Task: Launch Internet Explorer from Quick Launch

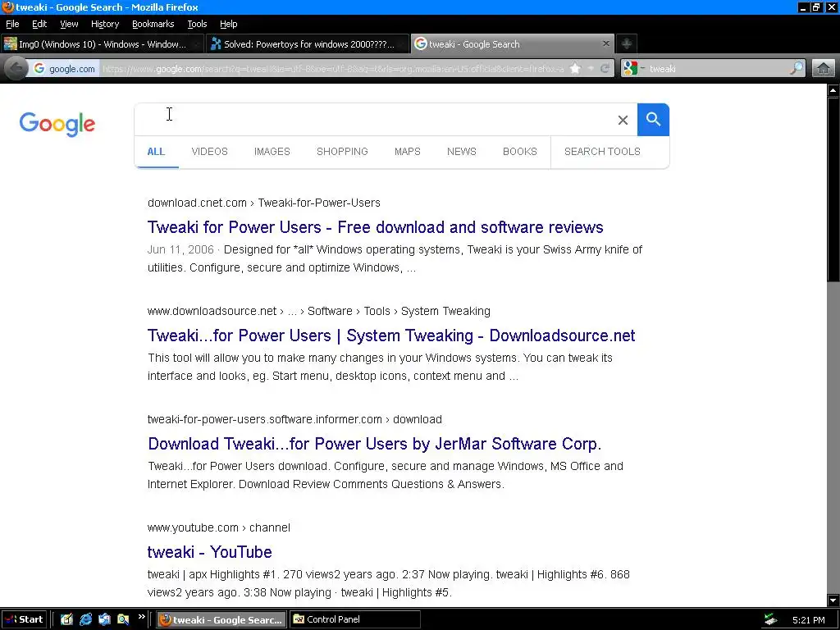Action: tap(85, 619)
